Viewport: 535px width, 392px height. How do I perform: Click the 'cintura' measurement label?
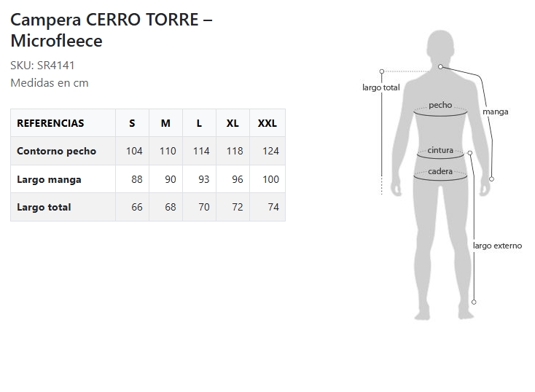click(440, 150)
